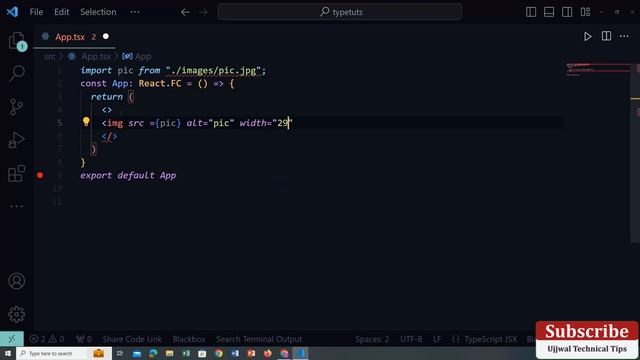
Task: Open Google Chrome from taskbar
Action: [219, 353]
